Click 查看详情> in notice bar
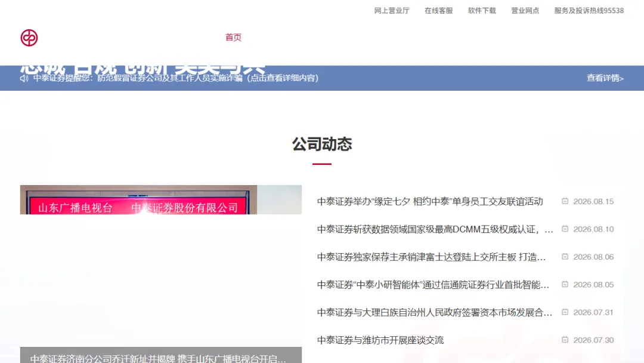This screenshot has width=644, height=363. 605,78
